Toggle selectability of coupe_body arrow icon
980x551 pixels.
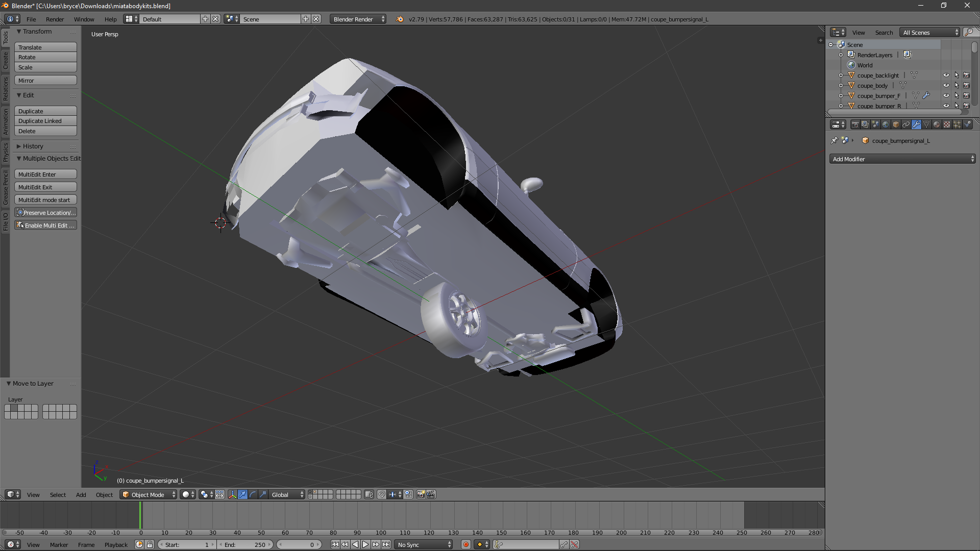tap(957, 85)
